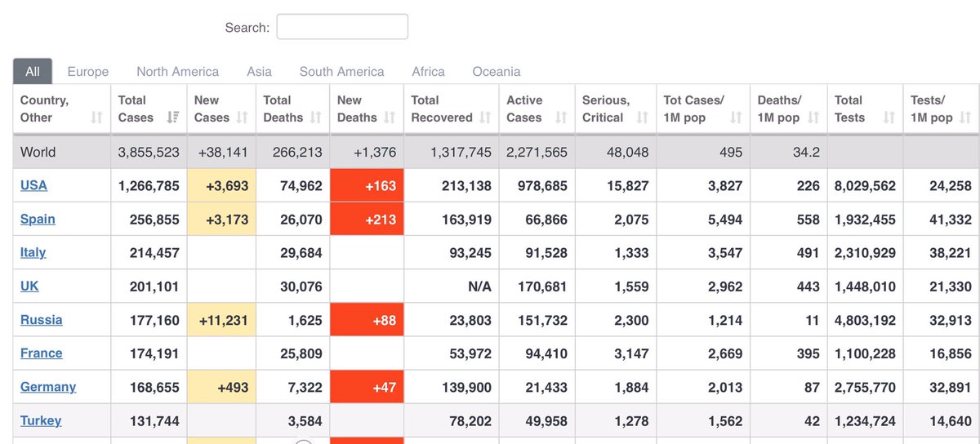The width and height of the screenshot is (980, 444).
Task: Select the North America tab
Action: pos(178,72)
